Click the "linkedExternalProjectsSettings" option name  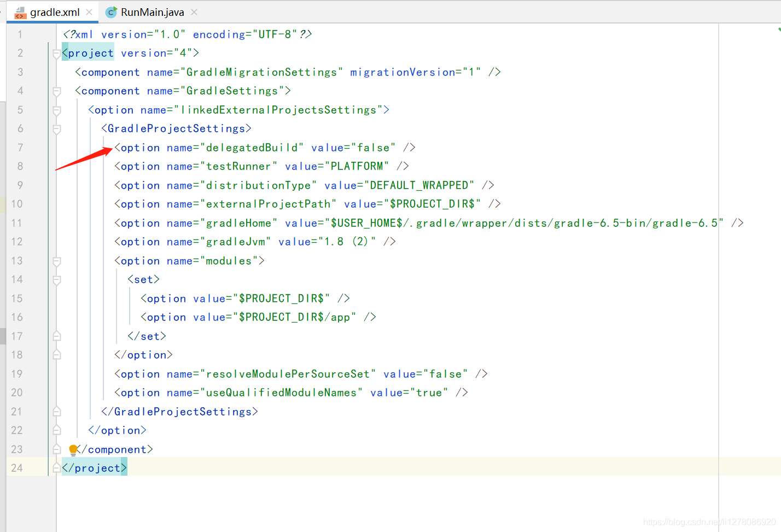(x=278, y=110)
